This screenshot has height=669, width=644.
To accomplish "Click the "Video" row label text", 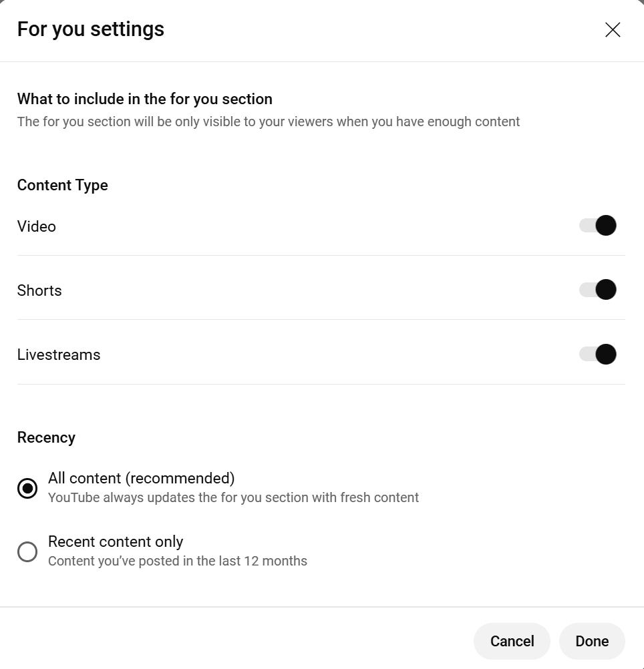I will pos(37,226).
